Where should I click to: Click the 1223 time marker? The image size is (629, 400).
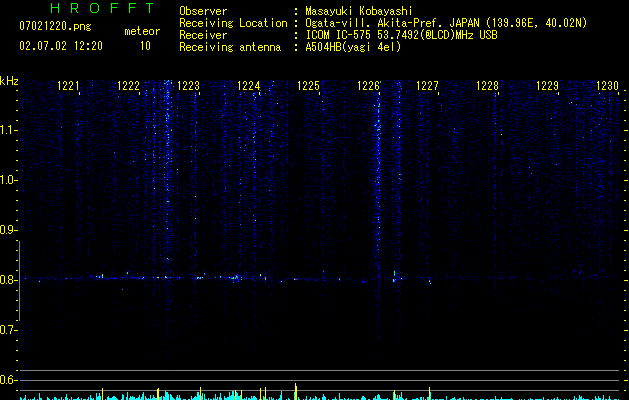point(188,86)
